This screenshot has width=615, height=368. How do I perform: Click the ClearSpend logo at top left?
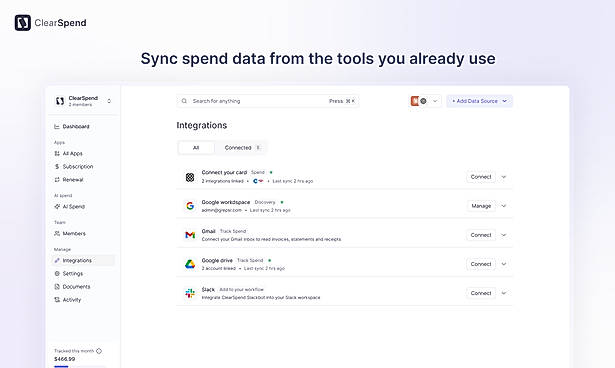click(51, 23)
